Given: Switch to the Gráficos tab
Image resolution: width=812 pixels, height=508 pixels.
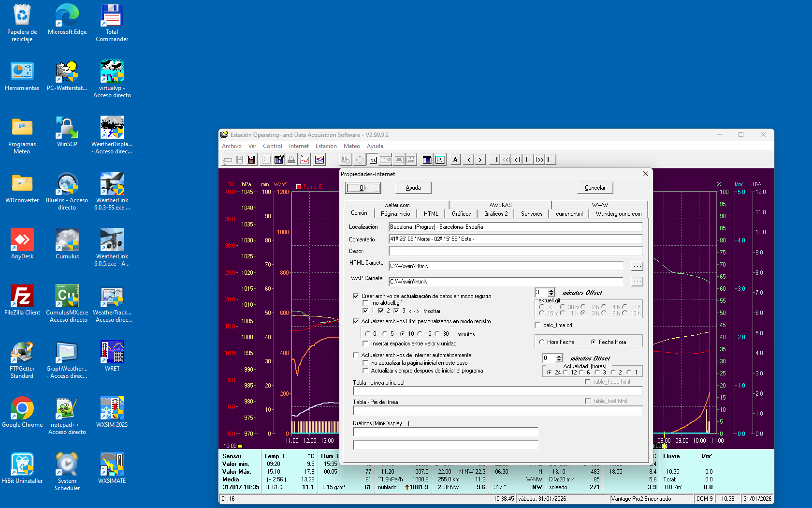Looking at the screenshot, I should pos(461,214).
